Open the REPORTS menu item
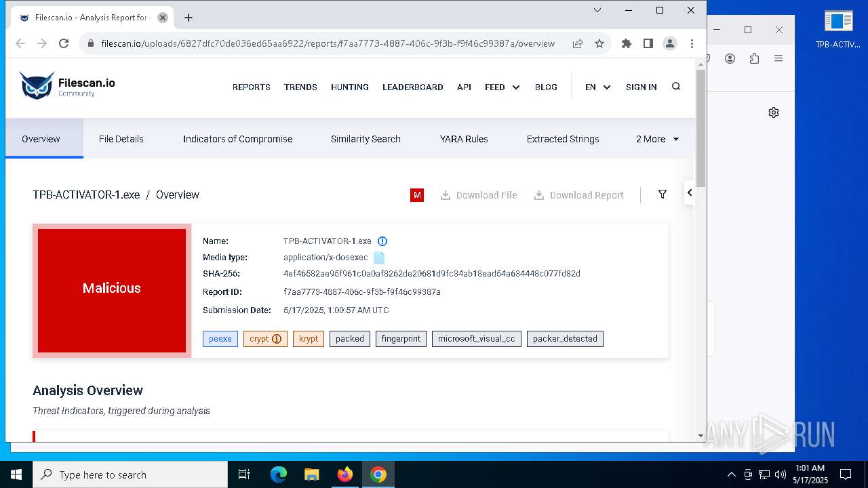This screenshot has width=868, height=488. [252, 87]
